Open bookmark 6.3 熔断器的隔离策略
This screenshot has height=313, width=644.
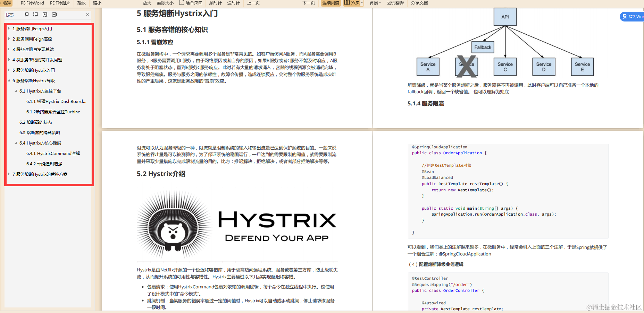(40, 132)
